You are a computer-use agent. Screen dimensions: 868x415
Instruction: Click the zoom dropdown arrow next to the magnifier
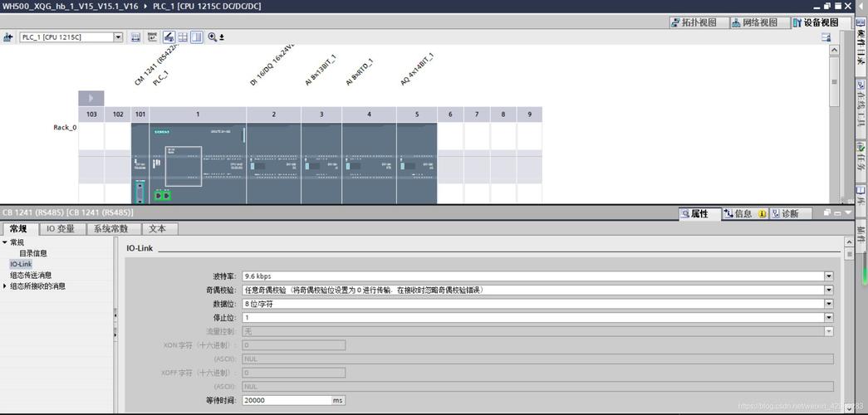coord(222,37)
